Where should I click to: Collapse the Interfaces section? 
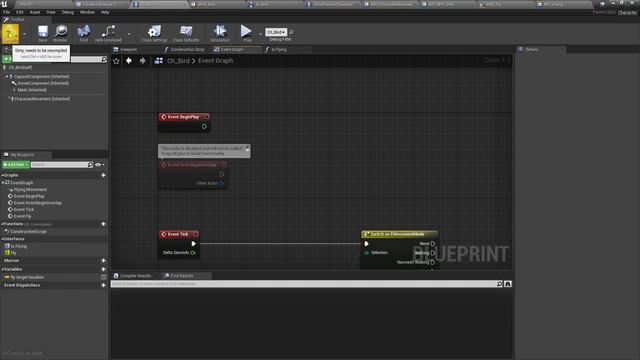pos(2,239)
